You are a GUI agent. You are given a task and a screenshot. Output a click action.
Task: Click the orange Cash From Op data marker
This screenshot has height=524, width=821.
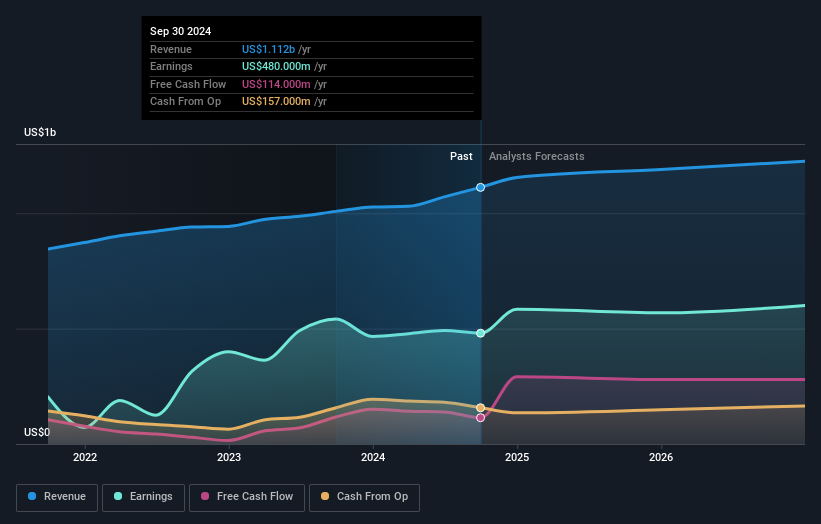pos(480,408)
